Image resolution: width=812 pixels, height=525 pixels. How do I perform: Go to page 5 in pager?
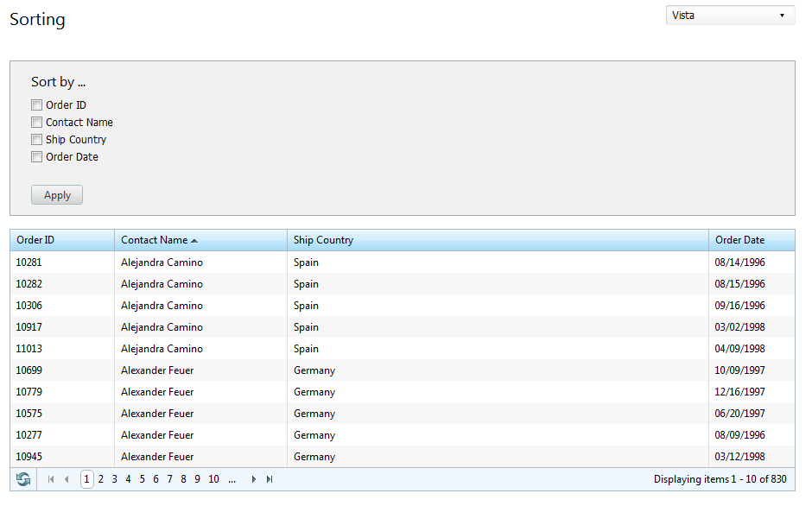142,479
